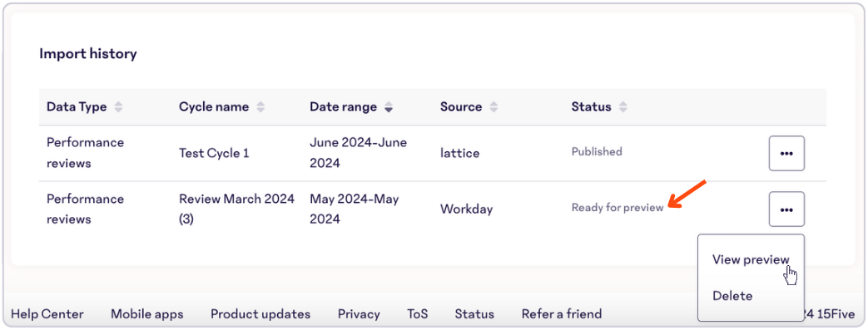Open the three-dot menu for the Workday import
This screenshot has height=330, width=868.
click(786, 209)
